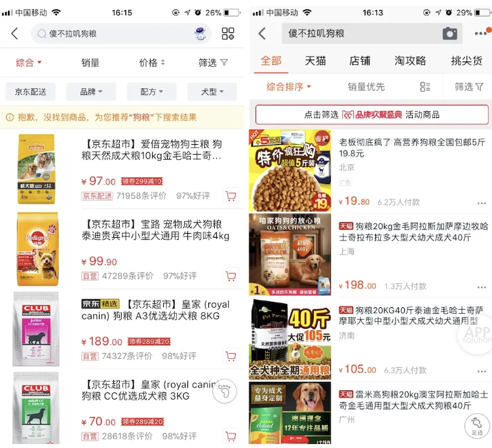Open more options for the 105.00 yuan item

point(482,371)
